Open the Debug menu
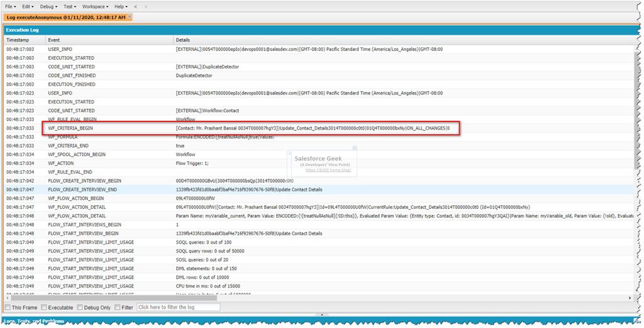 (48, 6)
